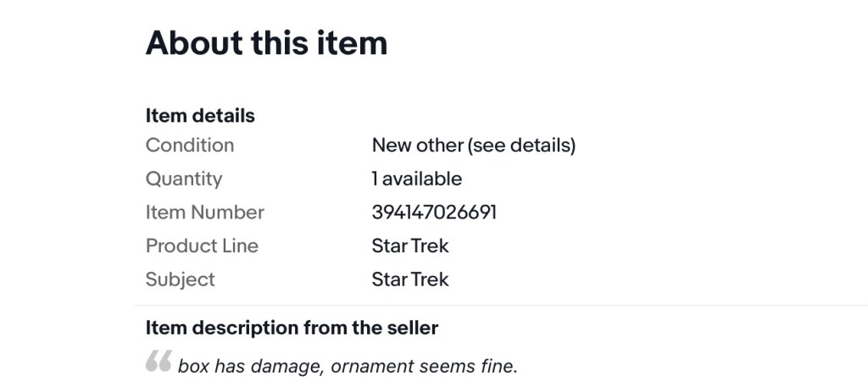Click the '1 available' quantity value

point(417,179)
